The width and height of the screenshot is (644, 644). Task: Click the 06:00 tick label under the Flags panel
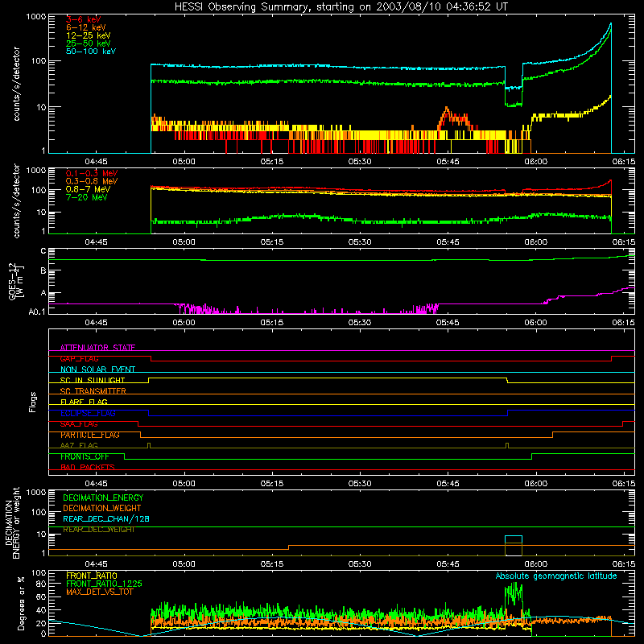[x=535, y=484]
